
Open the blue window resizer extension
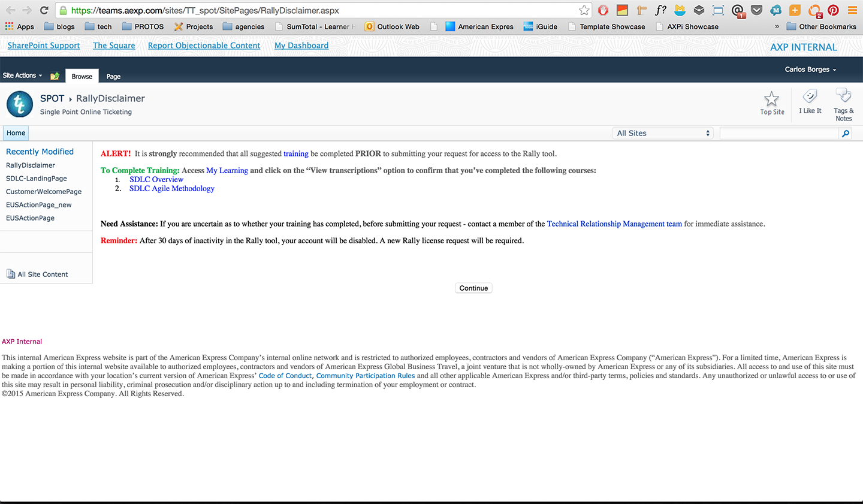718,10
